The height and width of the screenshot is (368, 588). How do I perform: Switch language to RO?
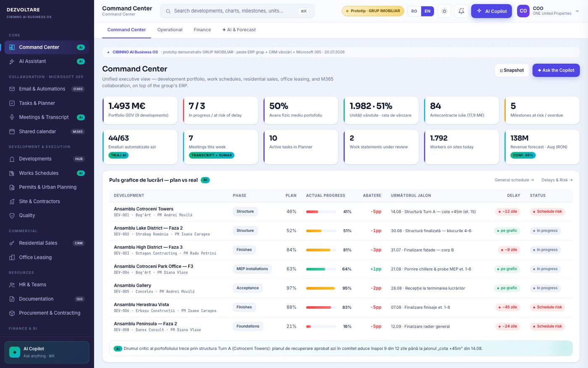coord(414,11)
